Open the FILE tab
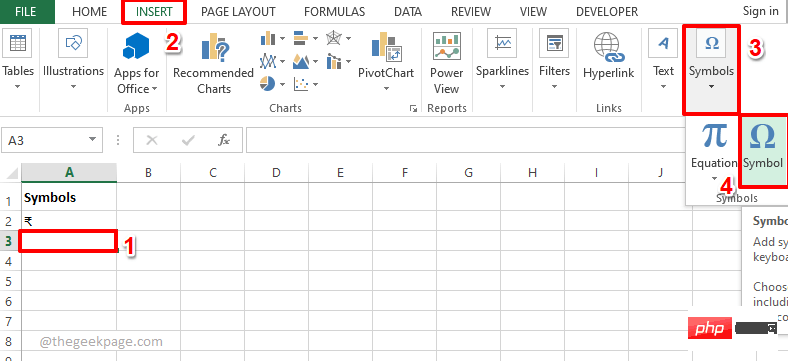This screenshot has width=788, height=361. click(x=26, y=12)
